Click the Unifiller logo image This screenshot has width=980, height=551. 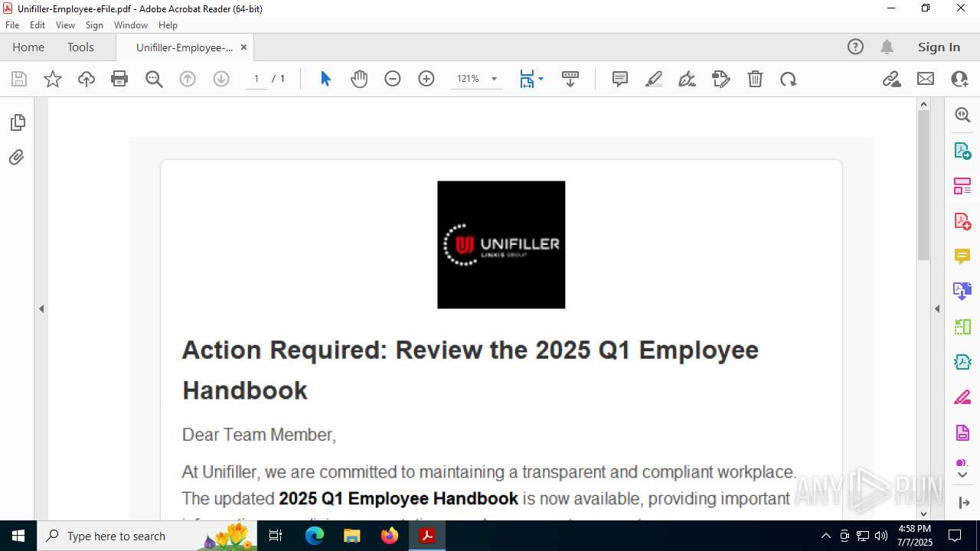(501, 245)
